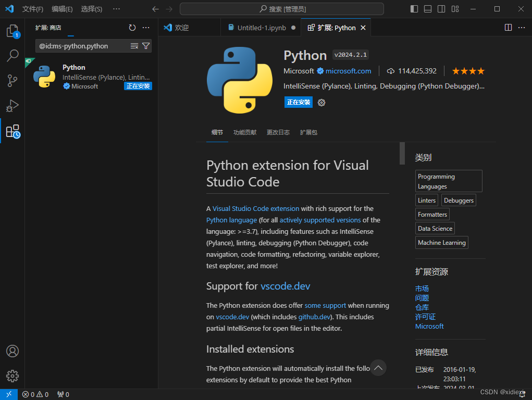Open the Search view in activity bar
Viewport: 532px width, 400px height.
pos(13,56)
